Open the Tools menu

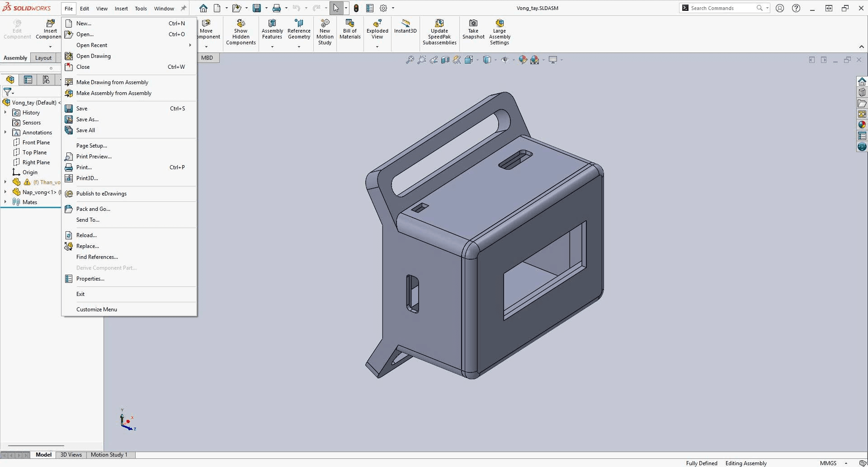tap(141, 8)
